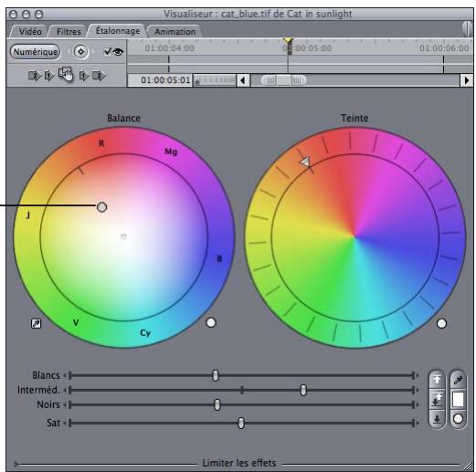Nudge Sat up with right arrow
The image size is (476, 472).
pyautogui.click(x=418, y=423)
